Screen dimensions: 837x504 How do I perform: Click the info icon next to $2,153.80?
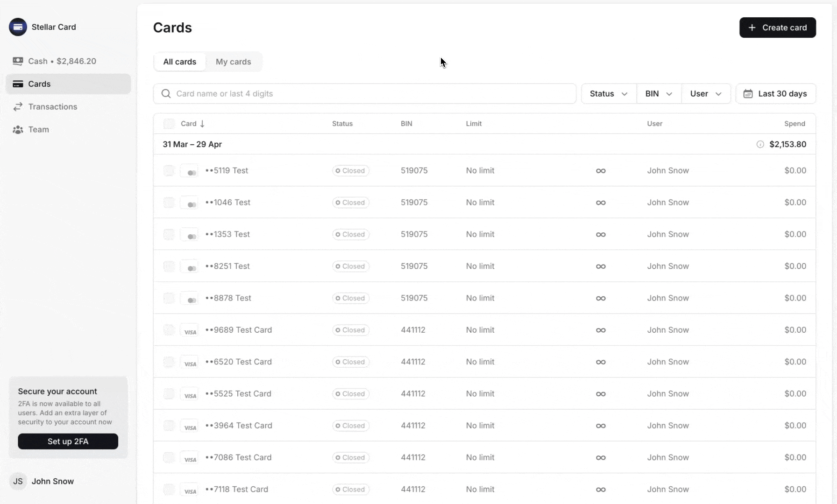point(760,144)
